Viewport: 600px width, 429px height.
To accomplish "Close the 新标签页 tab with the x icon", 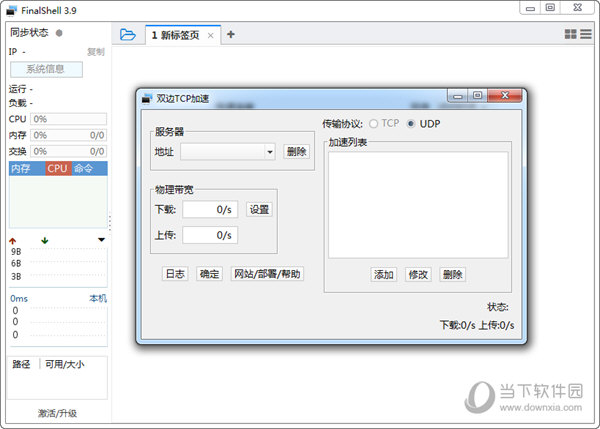I will click(210, 36).
